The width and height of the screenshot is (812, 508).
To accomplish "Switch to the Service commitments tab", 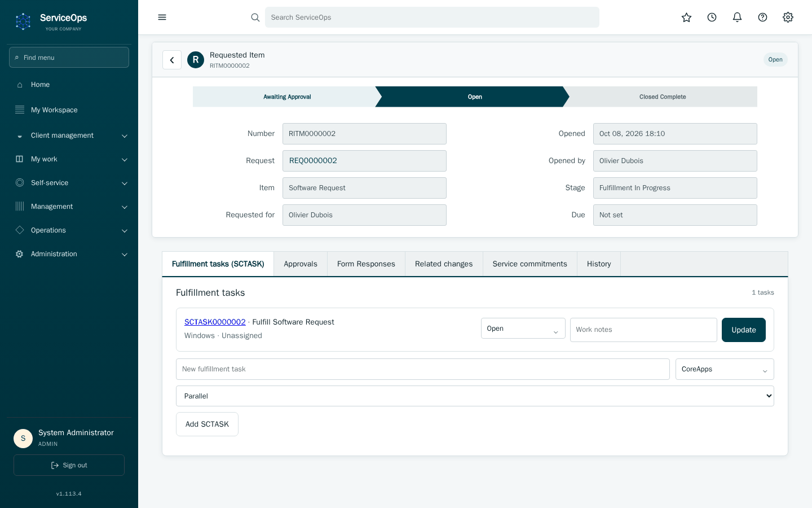I will pos(530,264).
